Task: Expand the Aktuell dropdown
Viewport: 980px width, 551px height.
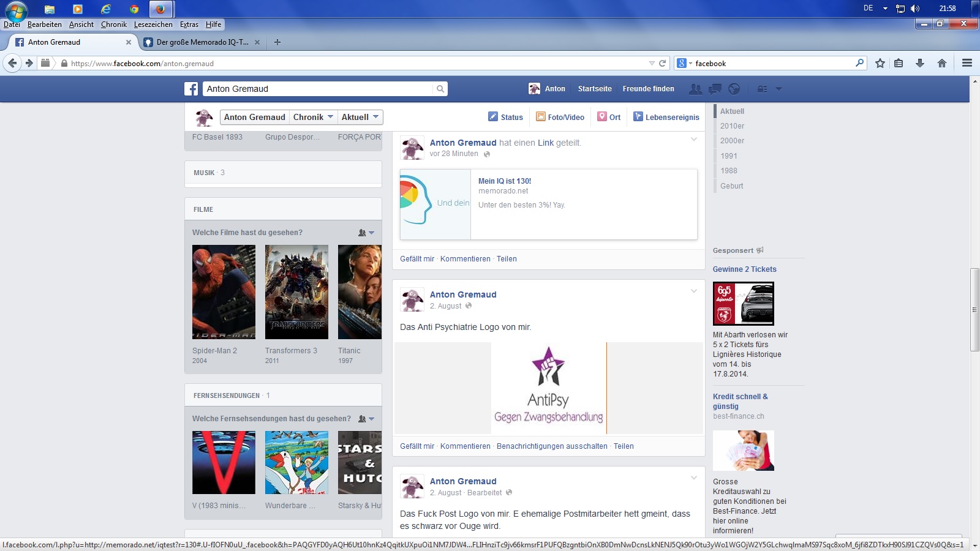Action: click(x=360, y=117)
